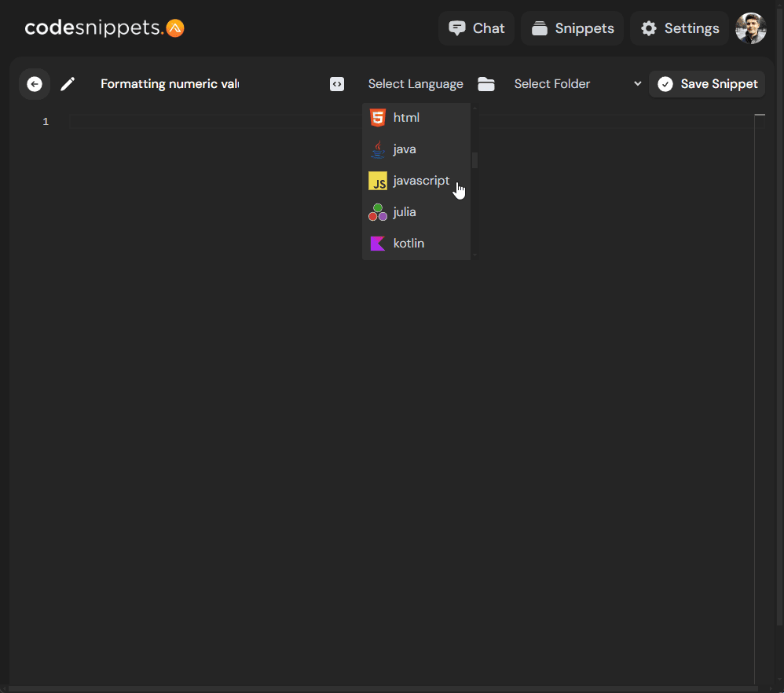Edit snippet title with pencil icon
This screenshot has height=693, width=784.
(x=68, y=84)
